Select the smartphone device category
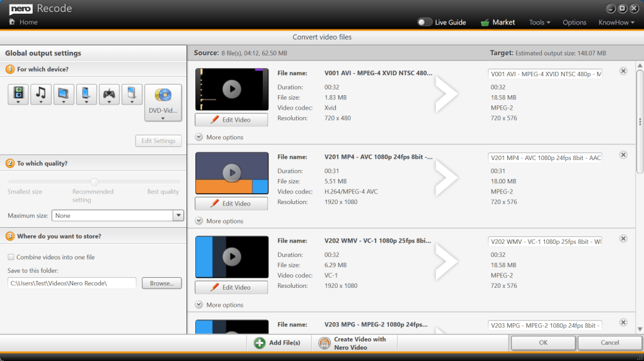This screenshot has width=644, height=361. tap(86, 95)
